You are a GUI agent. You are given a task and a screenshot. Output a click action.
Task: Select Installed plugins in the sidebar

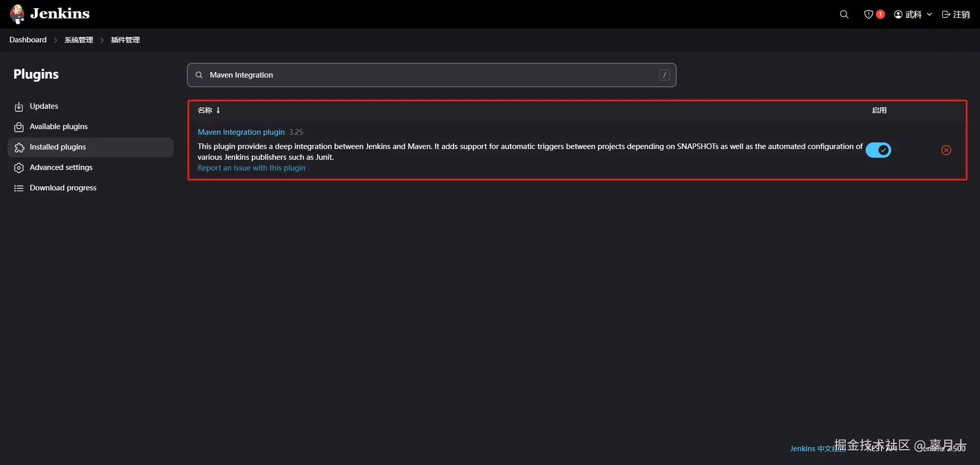tap(90, 147)
